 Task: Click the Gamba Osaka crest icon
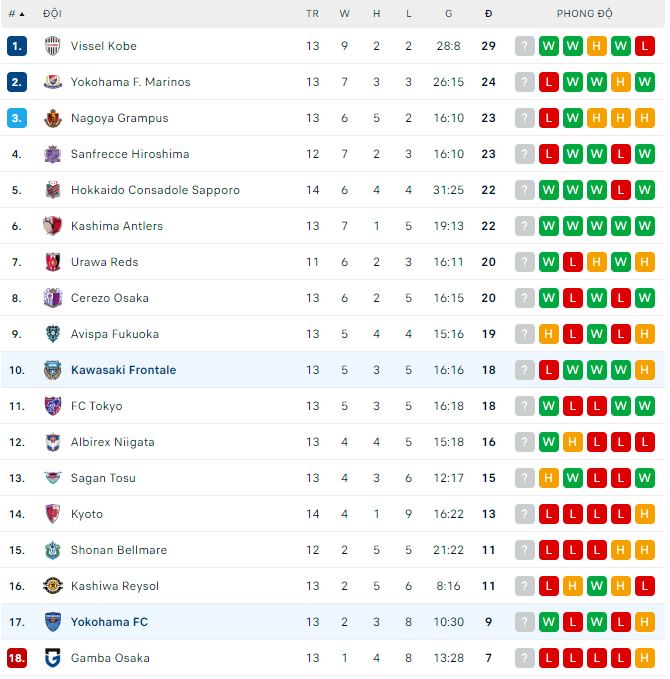pos(53,658)
